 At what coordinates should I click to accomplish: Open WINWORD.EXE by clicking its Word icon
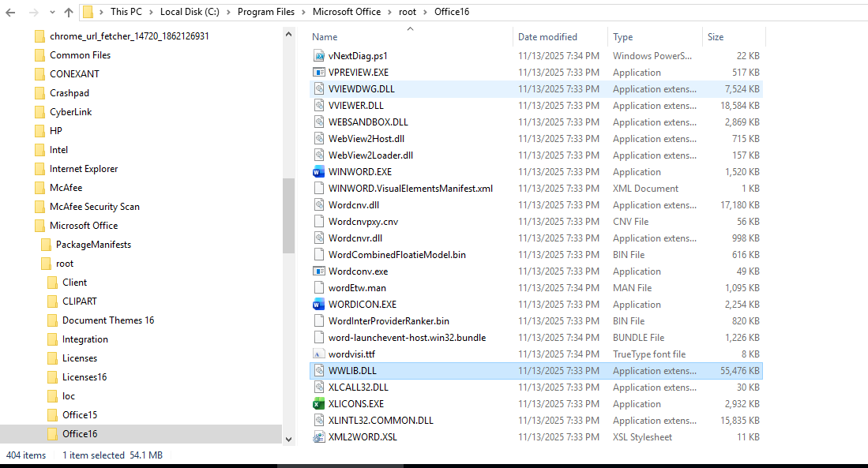pyautogui.click(x=319, y=171)
